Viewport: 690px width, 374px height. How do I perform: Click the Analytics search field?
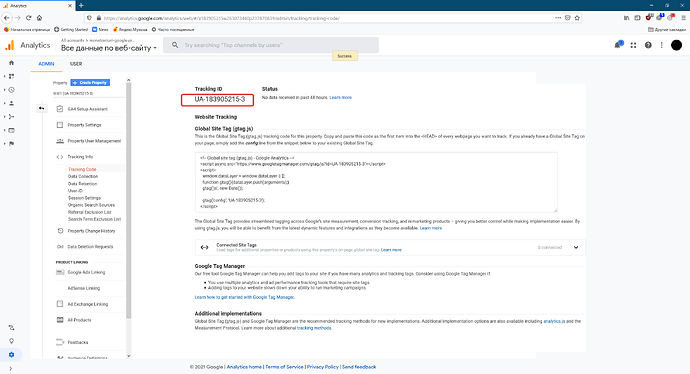[x=271, y=45]
